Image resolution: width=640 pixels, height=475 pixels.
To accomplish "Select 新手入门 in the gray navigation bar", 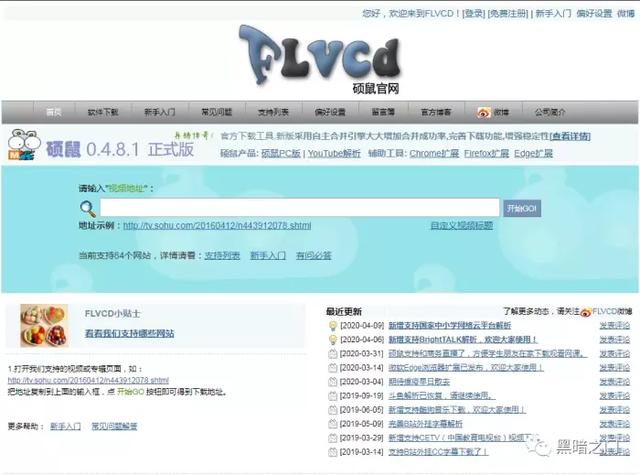I will pyautogui.click(x=160, y=112).
